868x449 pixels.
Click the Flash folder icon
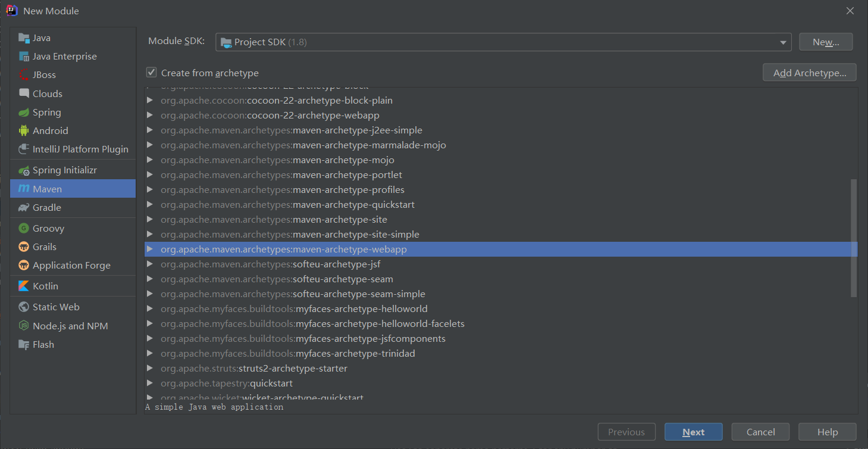[x=24, y=344]
